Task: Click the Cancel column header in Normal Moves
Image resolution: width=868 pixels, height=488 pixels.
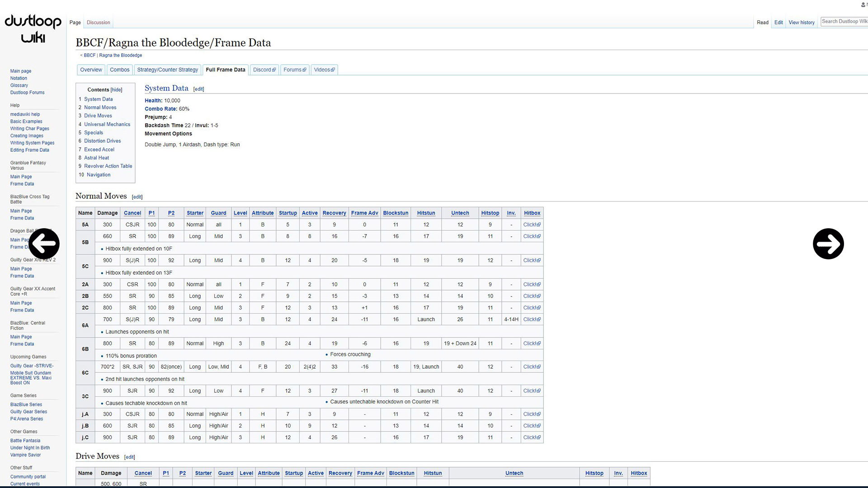Action: pyautogui.click(x=132, y=213)
